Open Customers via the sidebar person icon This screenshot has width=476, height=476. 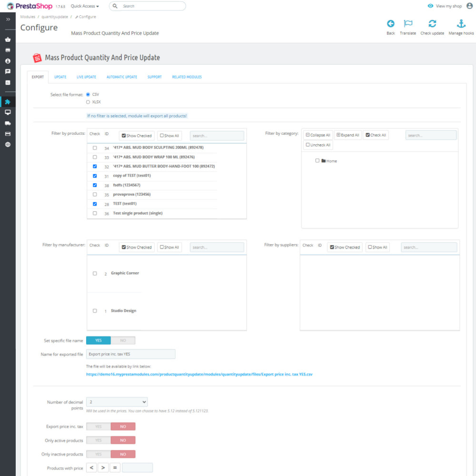point(8,61)
